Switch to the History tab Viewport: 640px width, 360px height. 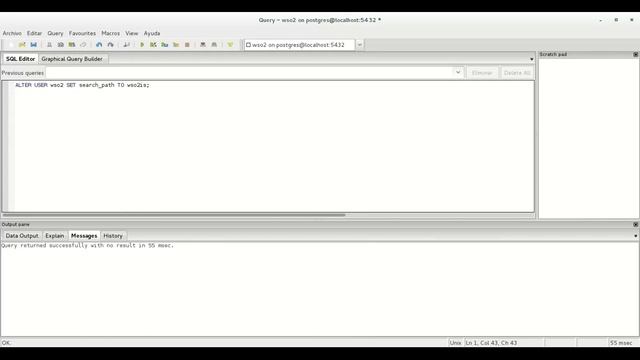[x=113, y=236]
